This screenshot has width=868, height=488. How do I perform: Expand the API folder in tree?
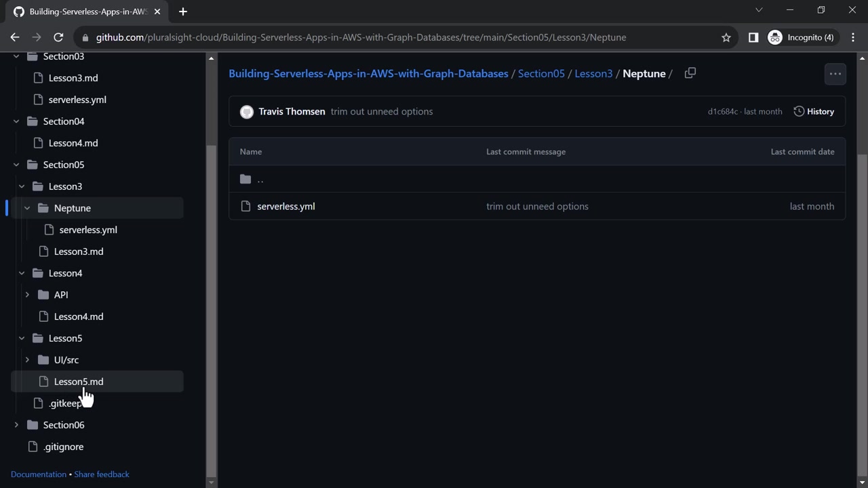pyautogui.click(x=27, y=295)
